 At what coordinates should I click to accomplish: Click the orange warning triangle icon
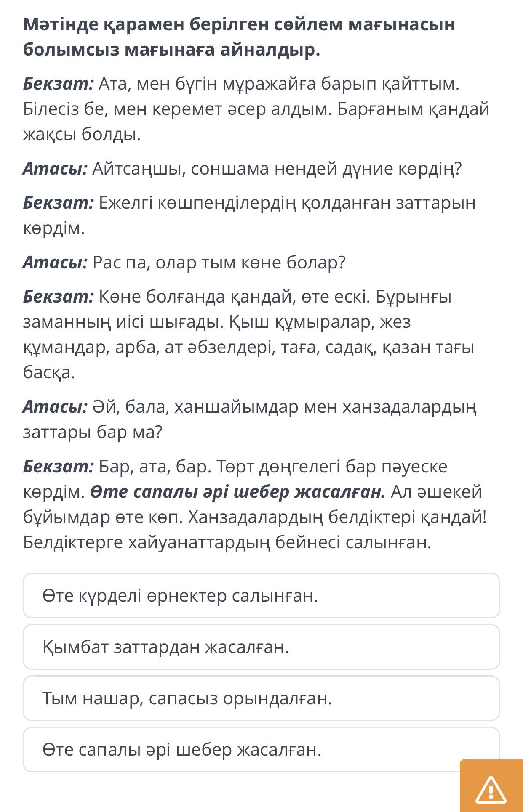(491, 789)
